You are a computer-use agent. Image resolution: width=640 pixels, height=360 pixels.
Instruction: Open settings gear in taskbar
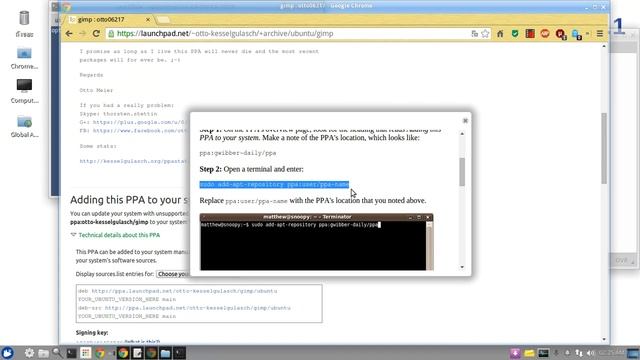(x=29, y=353)
